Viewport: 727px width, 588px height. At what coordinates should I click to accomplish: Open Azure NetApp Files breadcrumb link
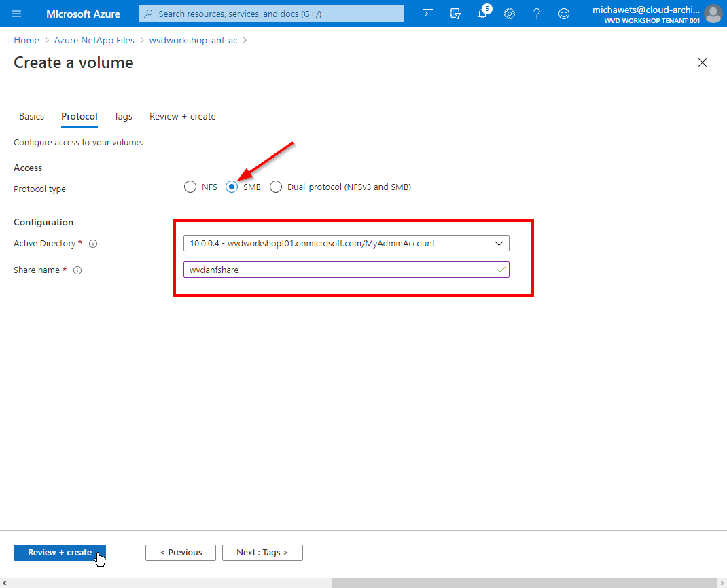pyautogui.click(x=94, y=40)
